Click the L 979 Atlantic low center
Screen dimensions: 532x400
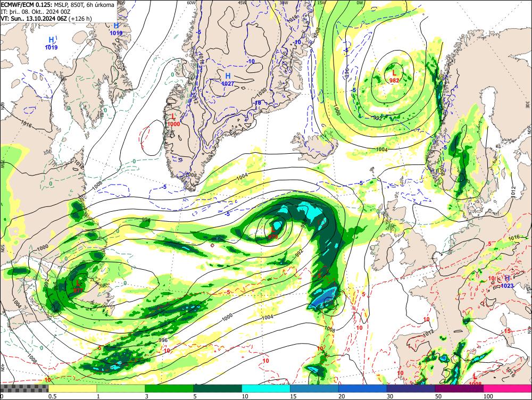[x=273, y=233]
